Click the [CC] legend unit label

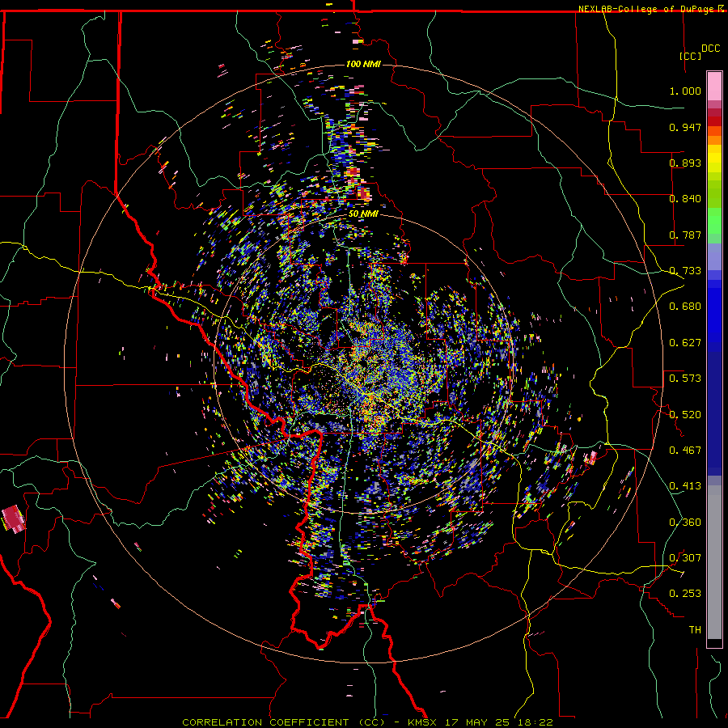click(690, 56)
